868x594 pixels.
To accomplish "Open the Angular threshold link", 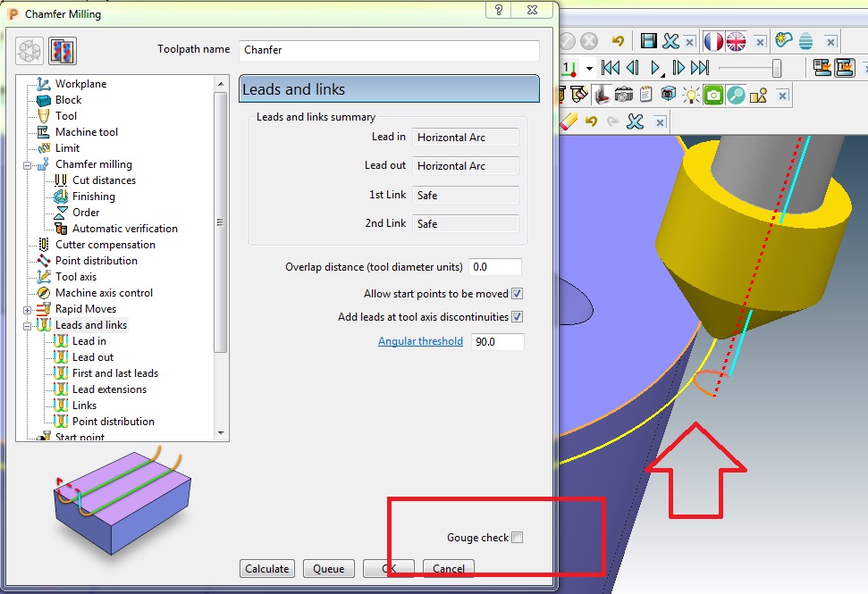I will coord(420,341).
